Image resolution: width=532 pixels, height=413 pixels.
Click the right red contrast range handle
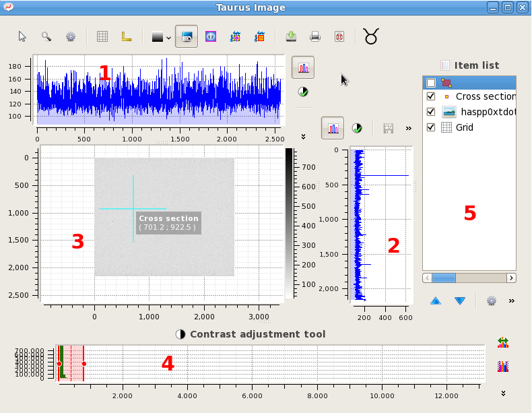click(84, 364)
